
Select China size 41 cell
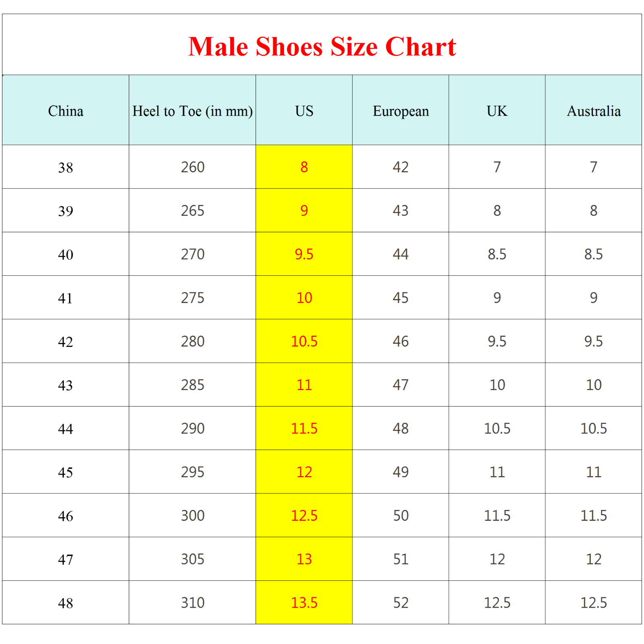pyautogui.click(x=66, y=298)
